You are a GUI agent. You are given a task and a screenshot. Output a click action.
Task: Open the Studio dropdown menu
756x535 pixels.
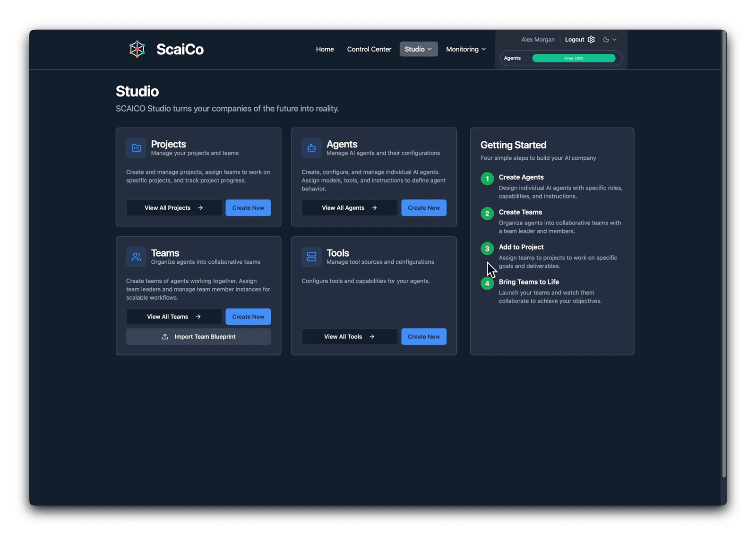pos(418,49)
